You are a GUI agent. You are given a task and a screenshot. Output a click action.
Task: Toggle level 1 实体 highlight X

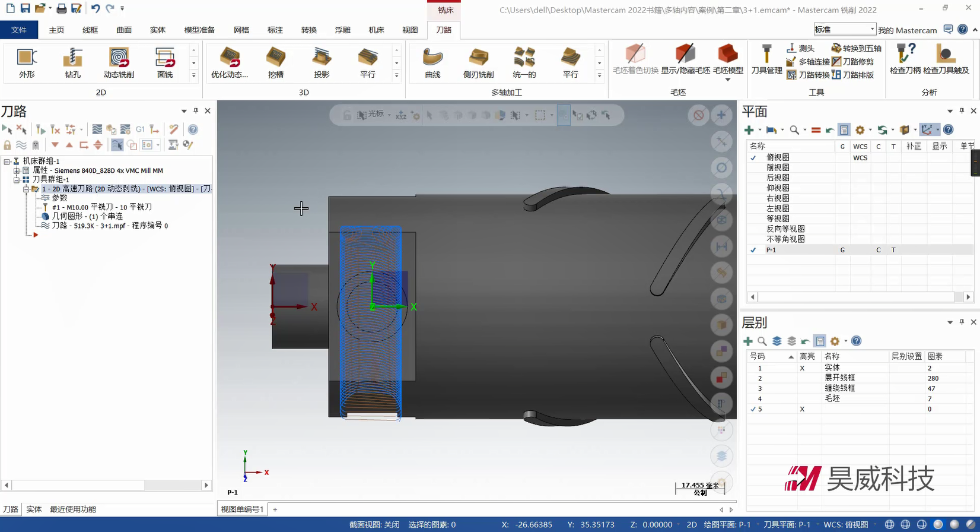[x=802, y=368]
